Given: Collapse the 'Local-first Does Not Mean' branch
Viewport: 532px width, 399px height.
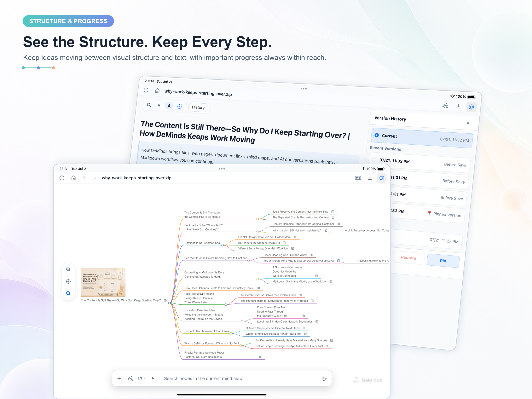Looking at the screenshot, I should click(242, 321).
